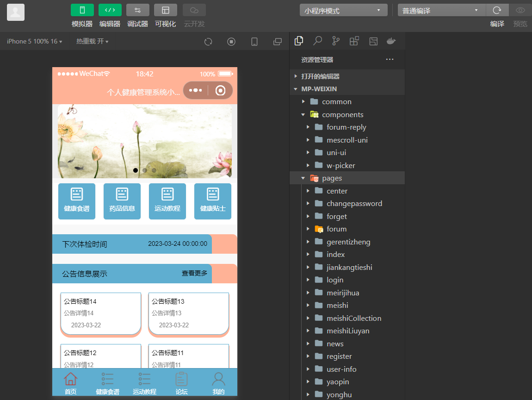Open the search panel in the sidebar
The width and height of the screenshot is (532, 400).
(x=317, y=41)
